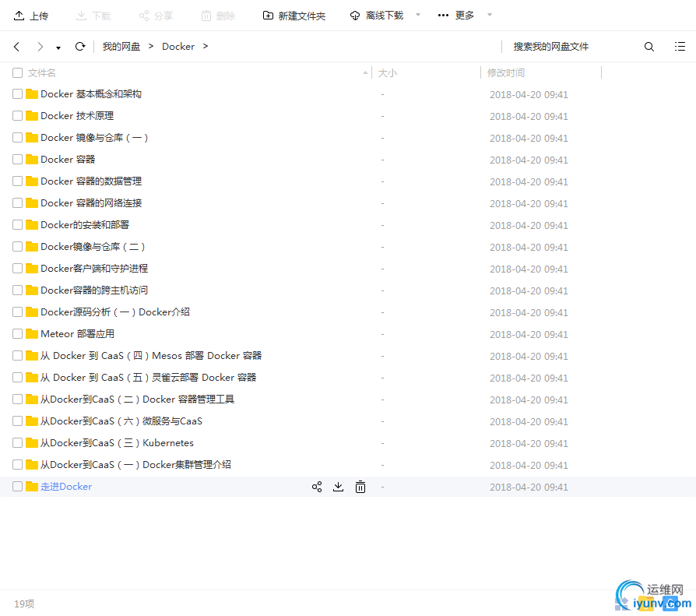
Task: Open folder Docker 容器
Action: click(x=68, y=159)
